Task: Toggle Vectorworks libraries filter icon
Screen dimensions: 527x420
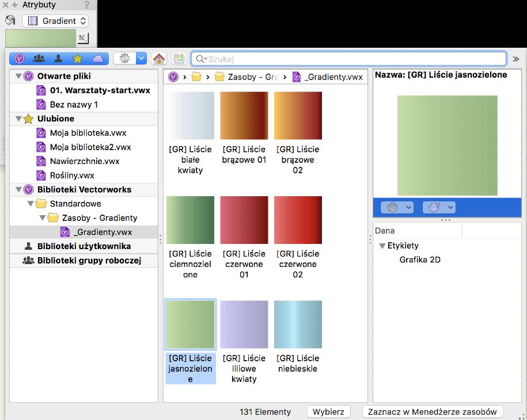Action: pos(20,59)
